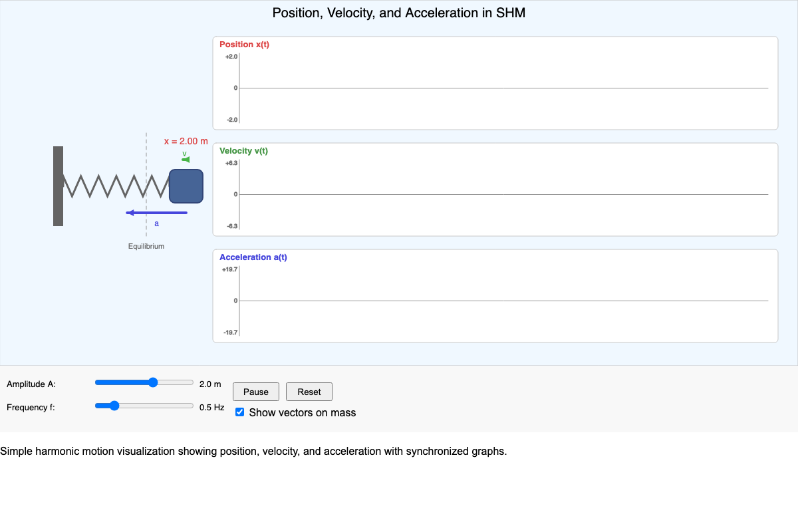Viewport: 798px width, 532px height.
Task: Click the Position x(t) panel header
Action: [x=243, y=44]
